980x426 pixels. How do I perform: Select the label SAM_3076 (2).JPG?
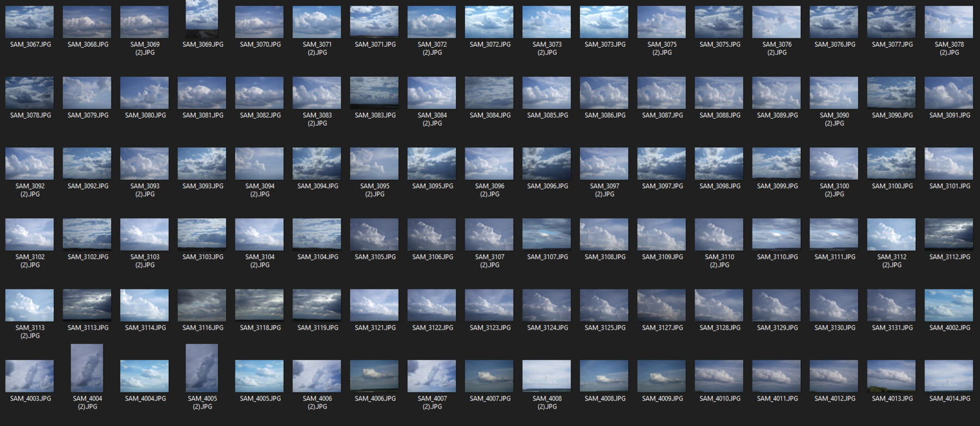coord(777,48)
